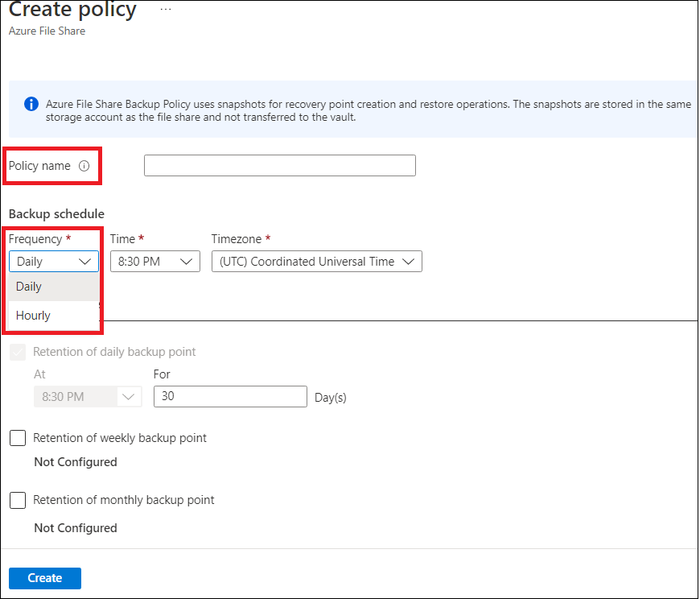Image resolution: width=700 pixels, height=599 pixels.
Task: Select Daily from the frequency options
Action: [29, 286]
